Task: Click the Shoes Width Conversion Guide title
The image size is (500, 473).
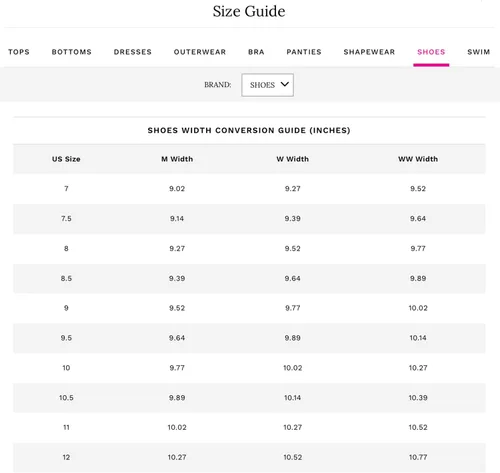Action: point(249,130)
